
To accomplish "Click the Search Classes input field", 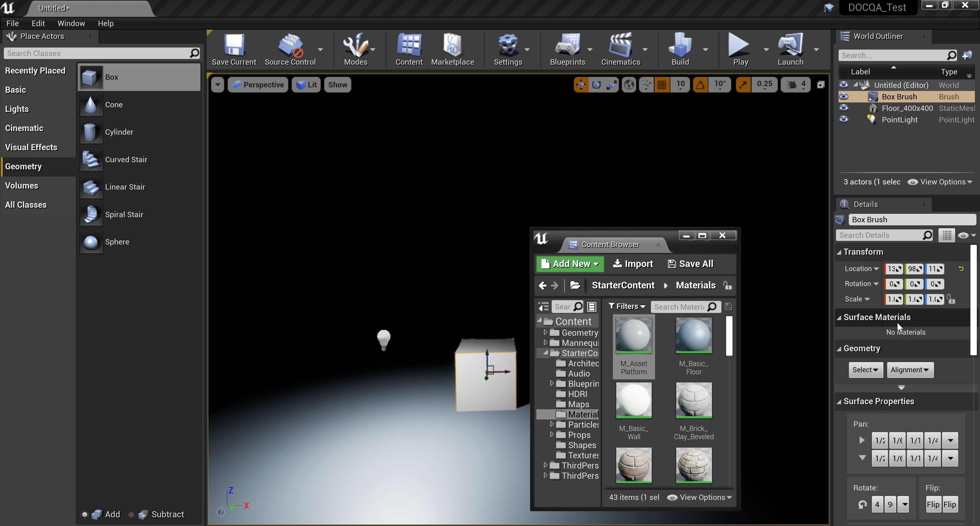I will click(97, 53).
